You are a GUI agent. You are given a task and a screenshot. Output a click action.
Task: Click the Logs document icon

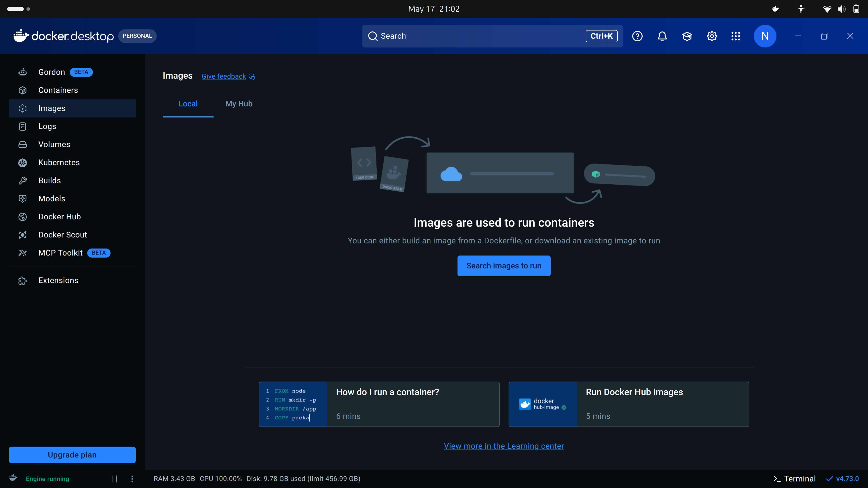[23, 126]
